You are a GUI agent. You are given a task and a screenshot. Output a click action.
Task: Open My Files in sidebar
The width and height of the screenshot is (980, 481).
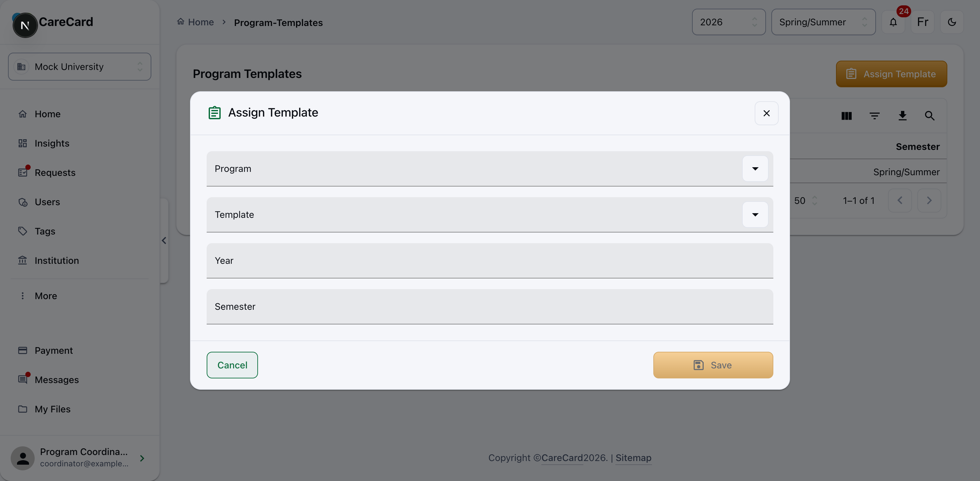click(x=80, y=409)
